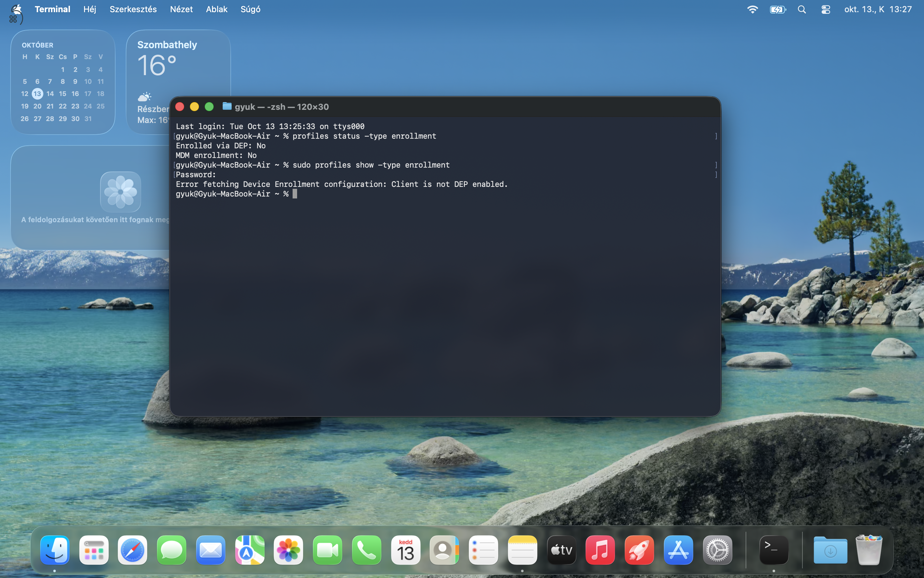The image size is (924, 578).
Task: Open the Terminal application menu
Action: 52,9
